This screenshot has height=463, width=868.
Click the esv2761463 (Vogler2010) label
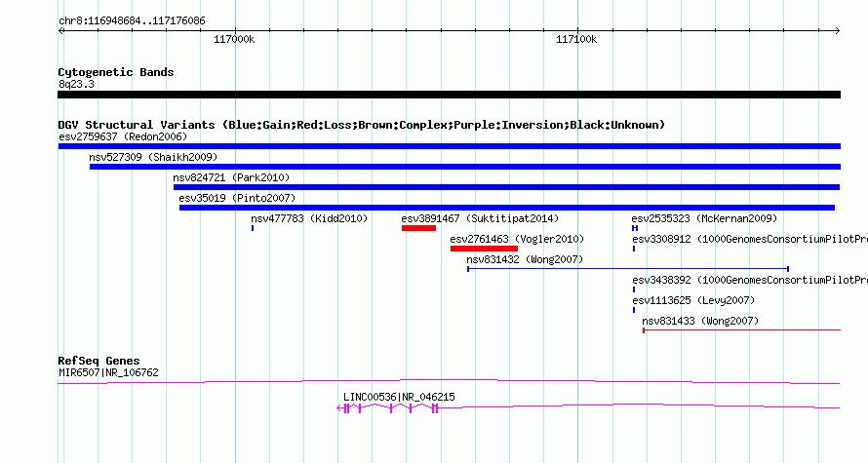pos(517,239)
